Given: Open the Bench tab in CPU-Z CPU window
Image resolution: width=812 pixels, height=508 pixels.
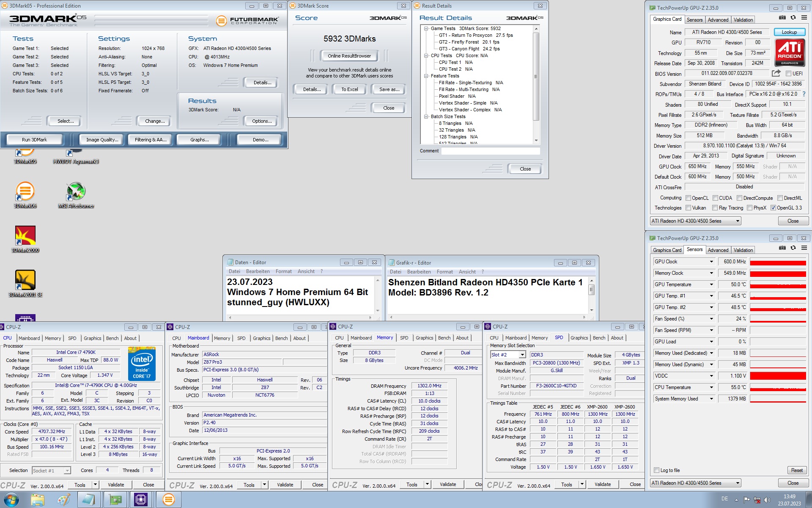Looking at the screenshot, I should 112,338.
